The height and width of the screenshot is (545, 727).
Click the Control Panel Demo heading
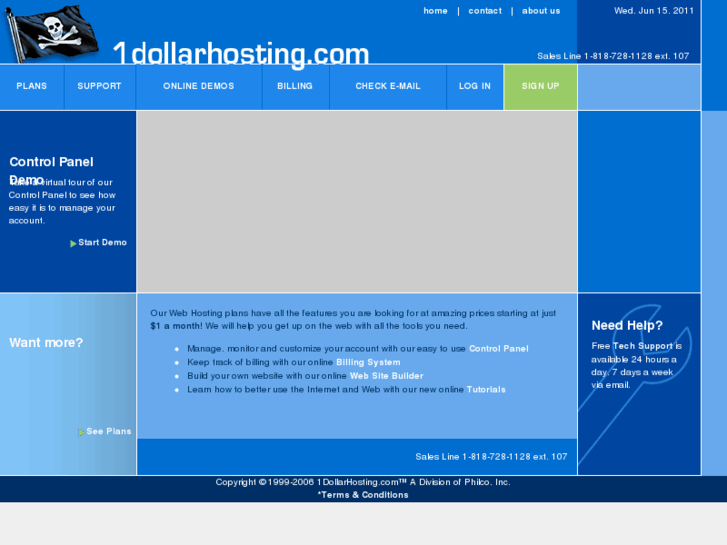51,170
